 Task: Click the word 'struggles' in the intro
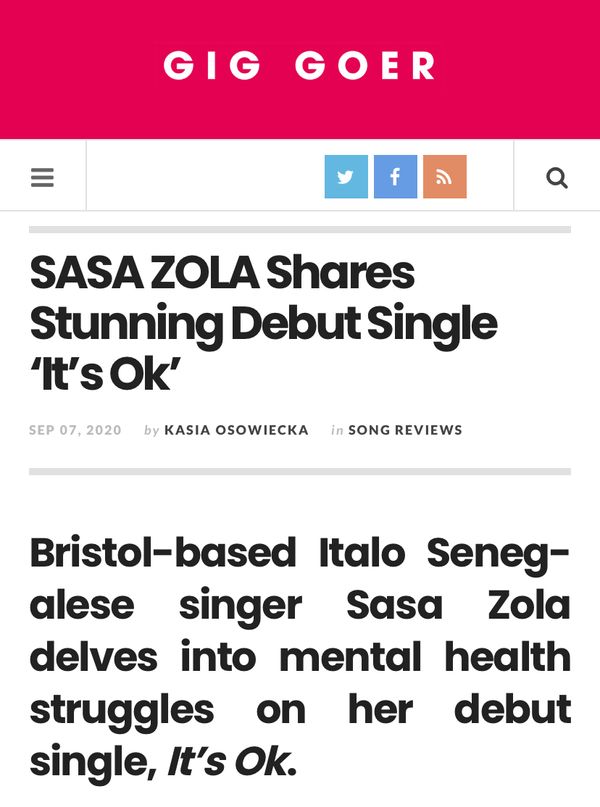coord(121,711)
